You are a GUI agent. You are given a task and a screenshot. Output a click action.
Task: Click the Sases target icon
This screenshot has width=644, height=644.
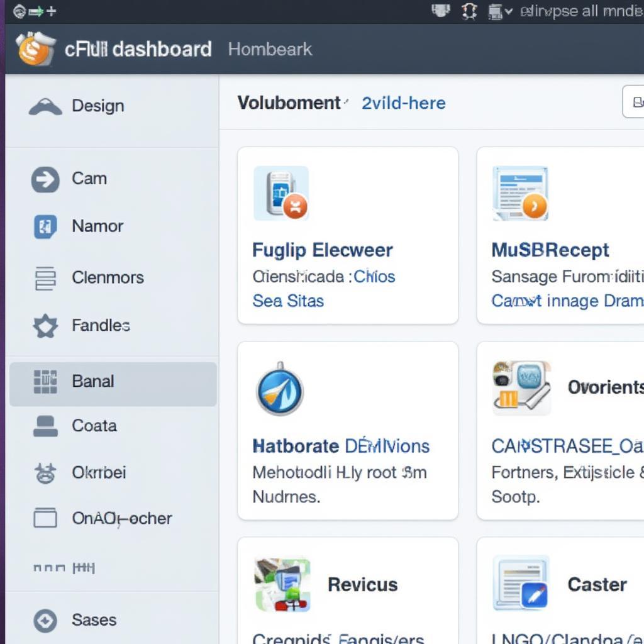point(45,621)
